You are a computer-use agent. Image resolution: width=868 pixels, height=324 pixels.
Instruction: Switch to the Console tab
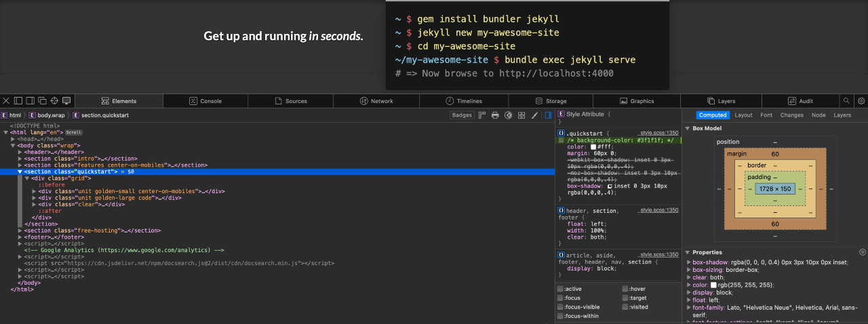(205, 101)
